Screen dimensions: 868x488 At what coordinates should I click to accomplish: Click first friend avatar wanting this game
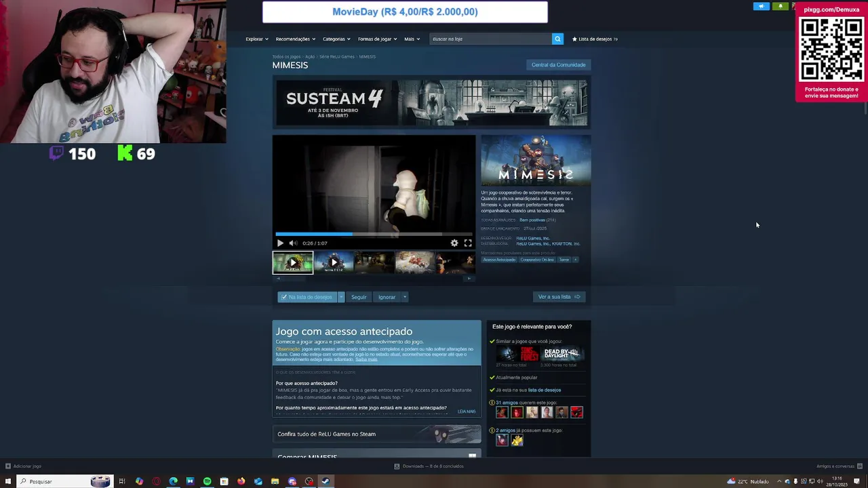pos(502,412)
